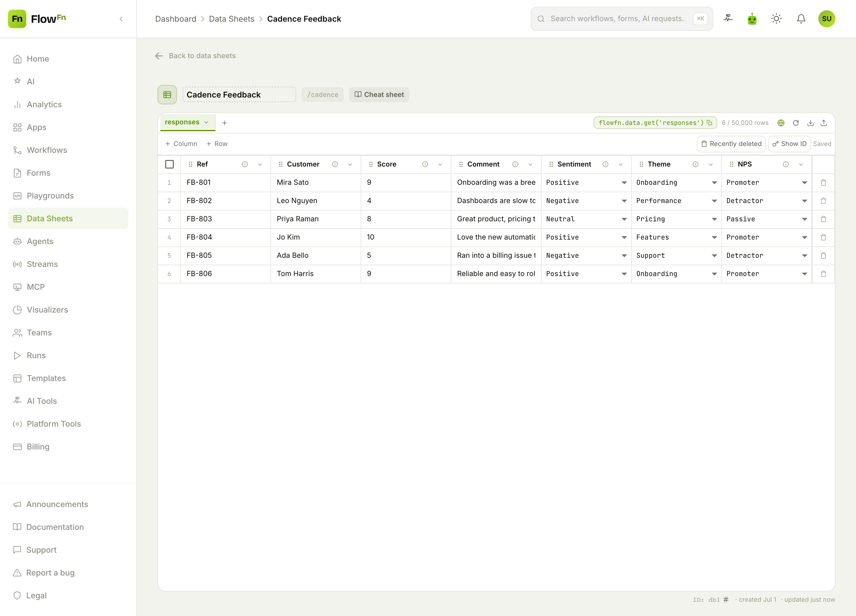The width and height of the screenshot is (856, 616).
Task: Tick the select-all rows checkbox
Action: coord(169,164)
